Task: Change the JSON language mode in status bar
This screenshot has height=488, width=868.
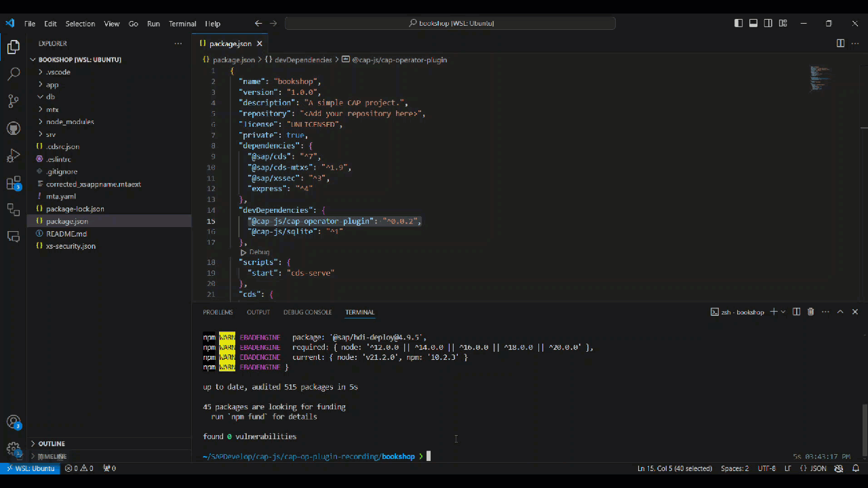Action: [x=813, y=468]
